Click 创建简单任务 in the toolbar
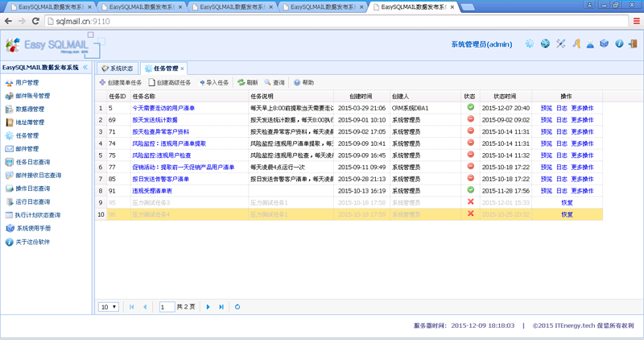 [x=120, y=82]
